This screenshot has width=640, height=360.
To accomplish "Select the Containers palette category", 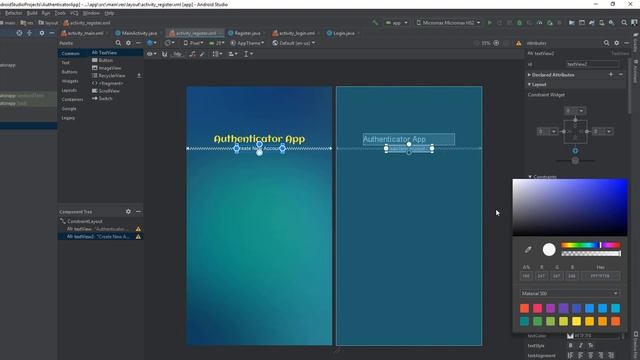I will [x=72, y=100].
